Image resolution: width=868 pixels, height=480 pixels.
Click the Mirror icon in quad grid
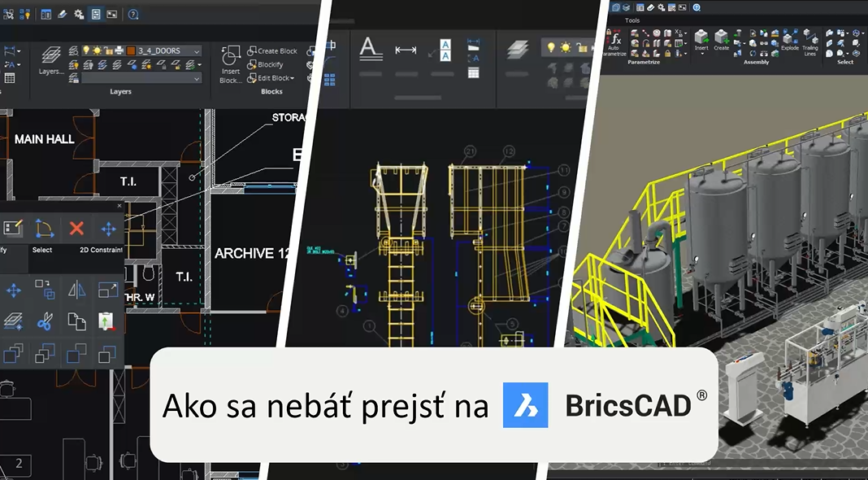point(76,290)
